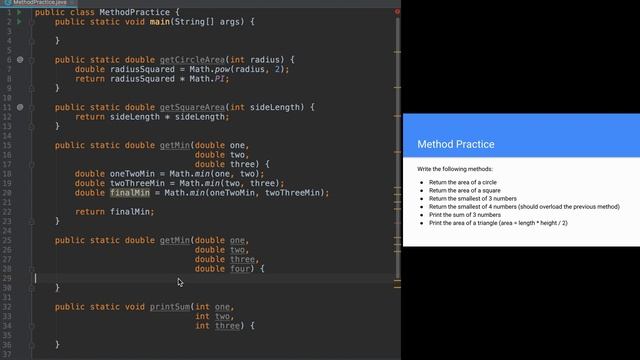640x360 pixels.
Task: Click parameter 'three' on line 34
Action: (x=227, y=326)
